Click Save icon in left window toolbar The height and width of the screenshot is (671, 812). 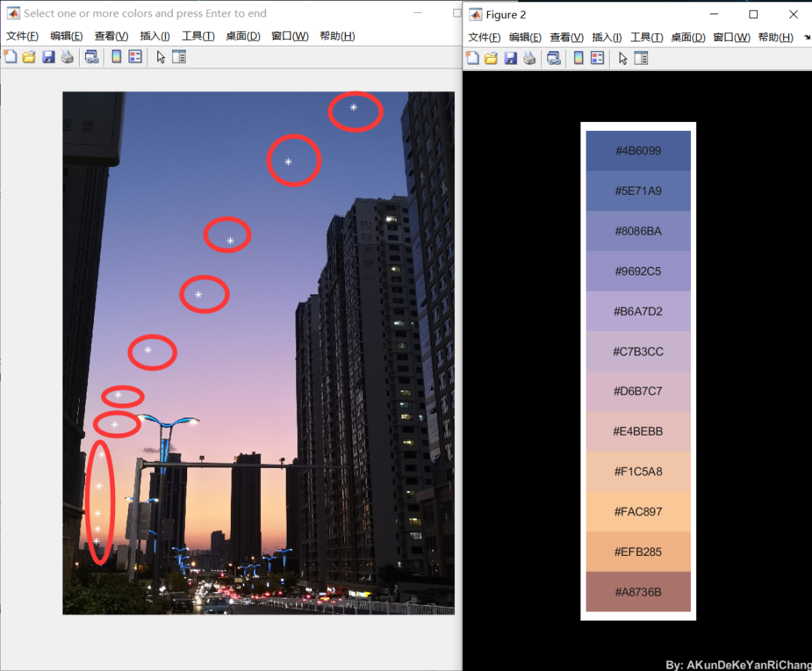pyautogui.click(x=48, y=57)
